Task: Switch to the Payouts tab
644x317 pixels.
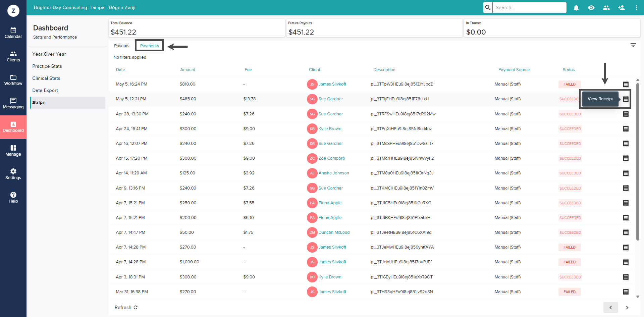Action: tap(121, 46)
